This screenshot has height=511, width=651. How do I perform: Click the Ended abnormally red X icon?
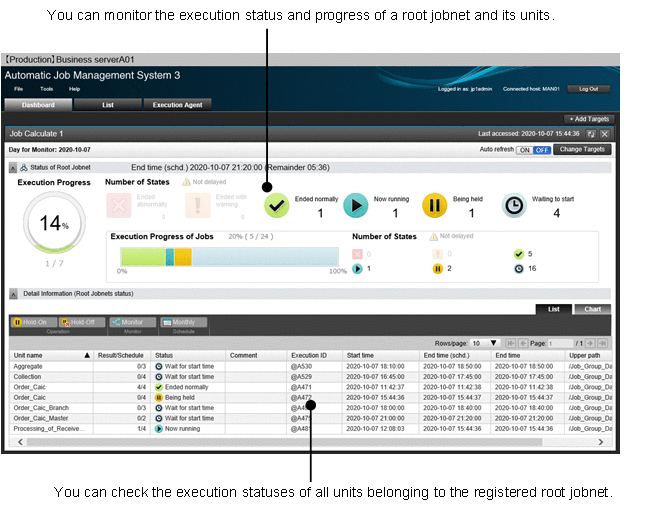tap(119, 205)
